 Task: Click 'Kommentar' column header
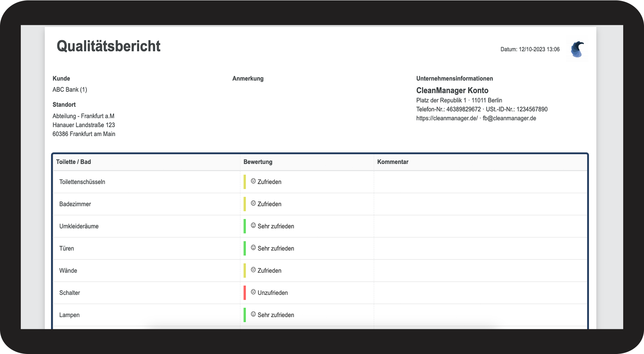393,162
